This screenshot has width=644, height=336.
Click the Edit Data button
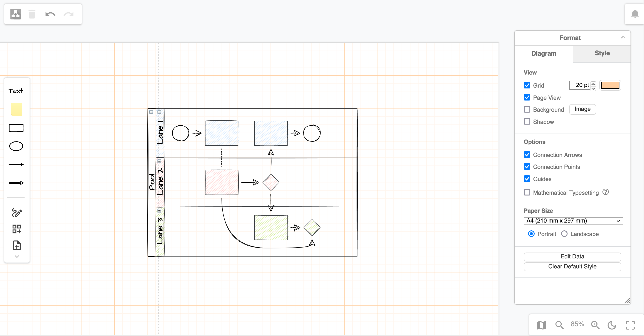pos(572,256)
